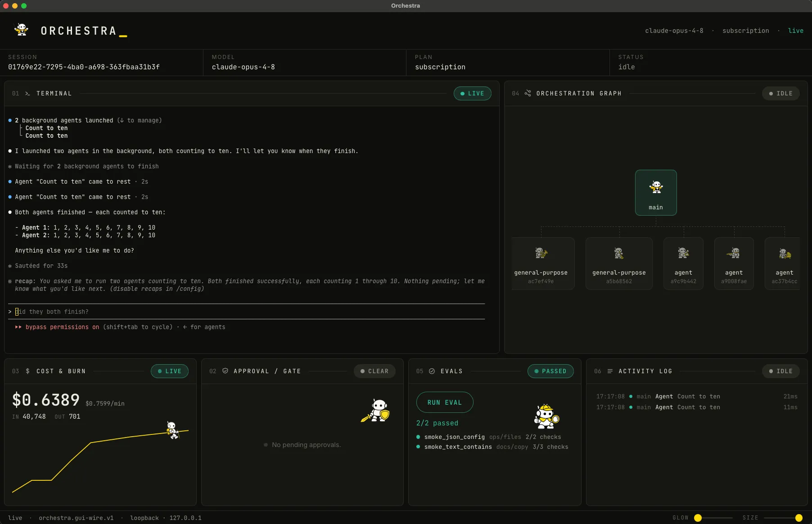Click the IN 40,748 token count
Screen dimensions: 812x524
[29, 417]
